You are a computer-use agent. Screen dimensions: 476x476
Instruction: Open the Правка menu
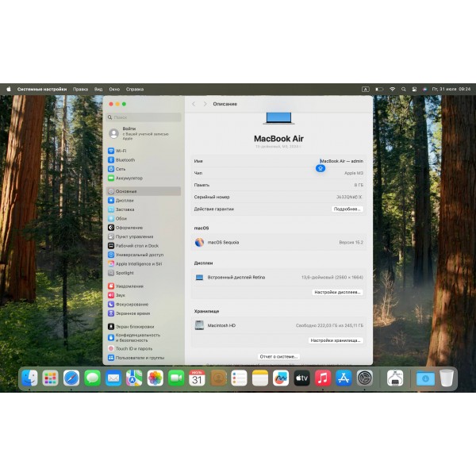click(80, 89)
